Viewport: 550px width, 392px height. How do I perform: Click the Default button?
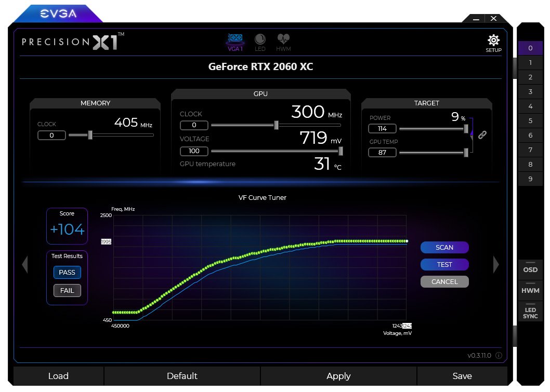pyautogui.click(x=182, y=376)
